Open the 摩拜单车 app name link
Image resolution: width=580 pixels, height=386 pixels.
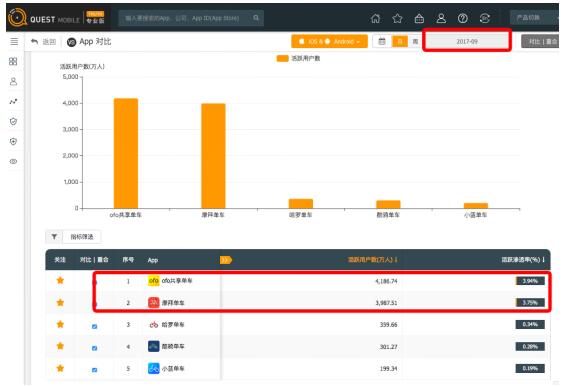coord(173,303)
